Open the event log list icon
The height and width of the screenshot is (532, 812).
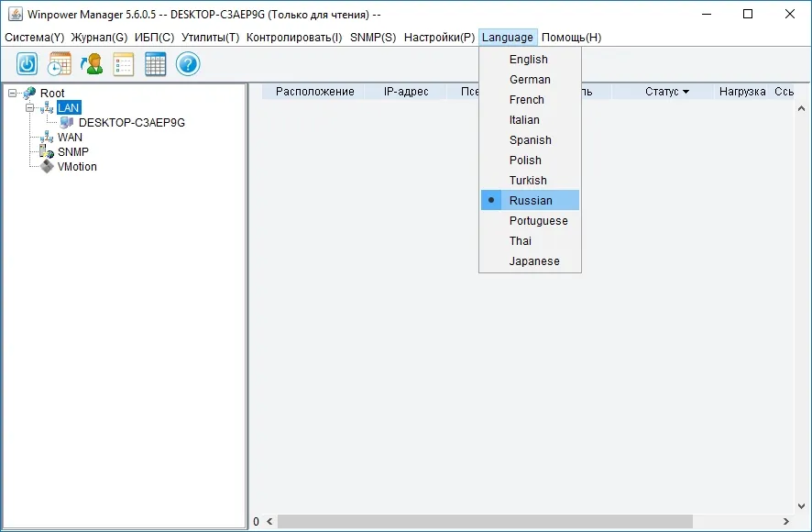click(x=123, y=64)
